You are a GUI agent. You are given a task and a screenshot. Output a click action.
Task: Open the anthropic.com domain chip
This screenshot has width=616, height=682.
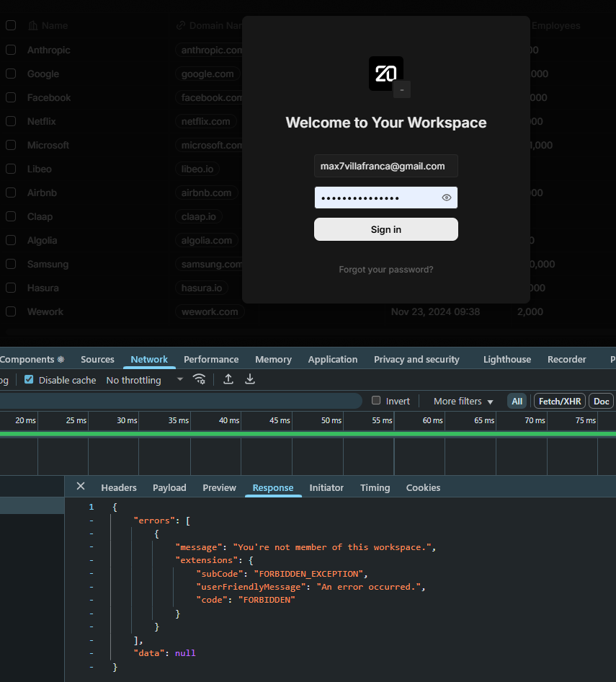click(210, 50)
